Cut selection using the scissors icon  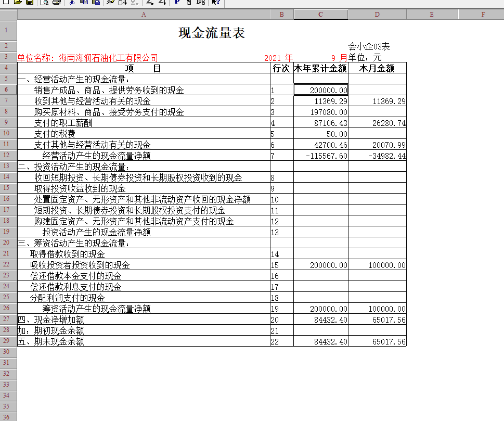coord(72,2)
